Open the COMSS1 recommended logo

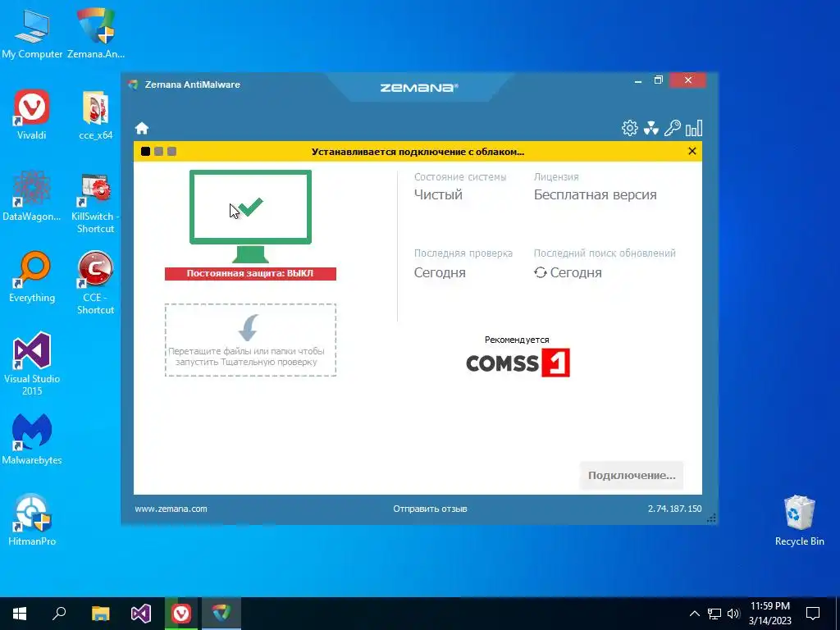pyautogui.click(x=518, y=363)
